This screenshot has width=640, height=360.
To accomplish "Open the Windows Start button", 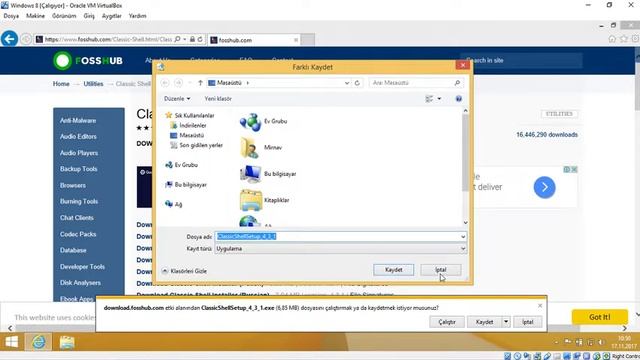I will pyautogui.click(x=11, y=342).
